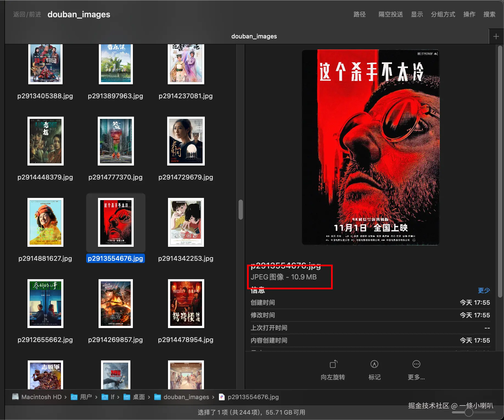Click 更少 to show less info
This screenshot has height=420, width=504.
(484, 290)
